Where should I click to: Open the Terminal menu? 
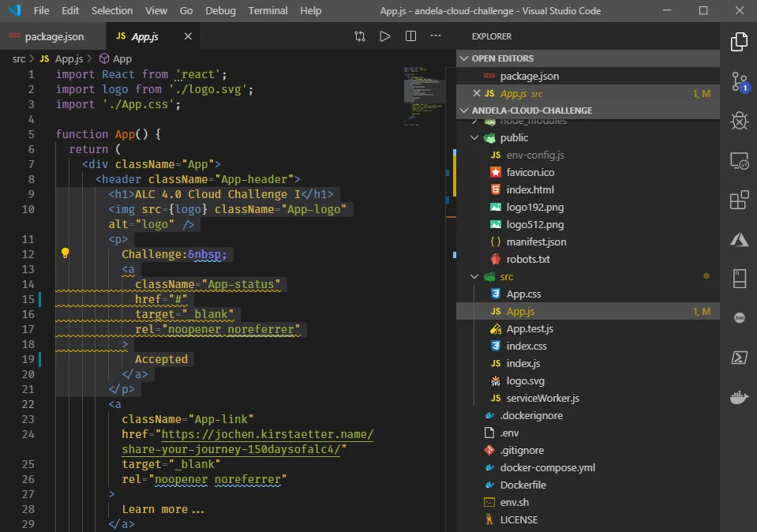pos(268,10)
